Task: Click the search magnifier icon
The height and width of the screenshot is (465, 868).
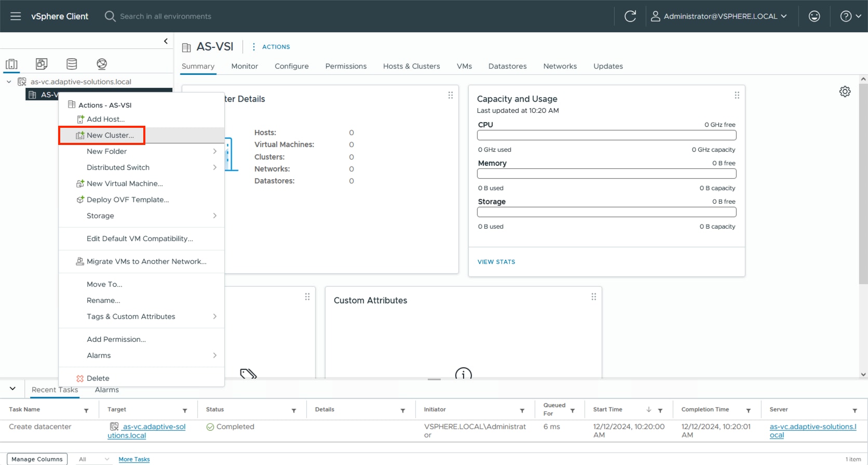Action: coord(110,16)
